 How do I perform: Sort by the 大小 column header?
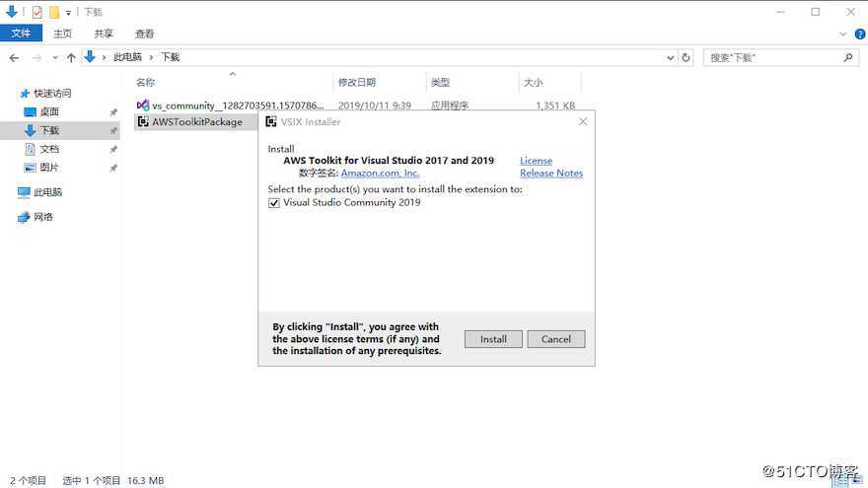tap(533, 83)
